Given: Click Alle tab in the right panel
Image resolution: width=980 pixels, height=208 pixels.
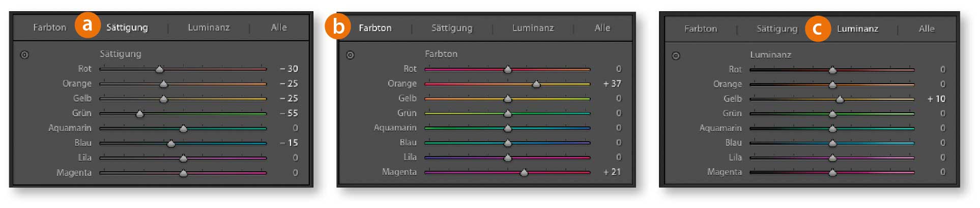Looking at the screenshot, I should 927,29.
